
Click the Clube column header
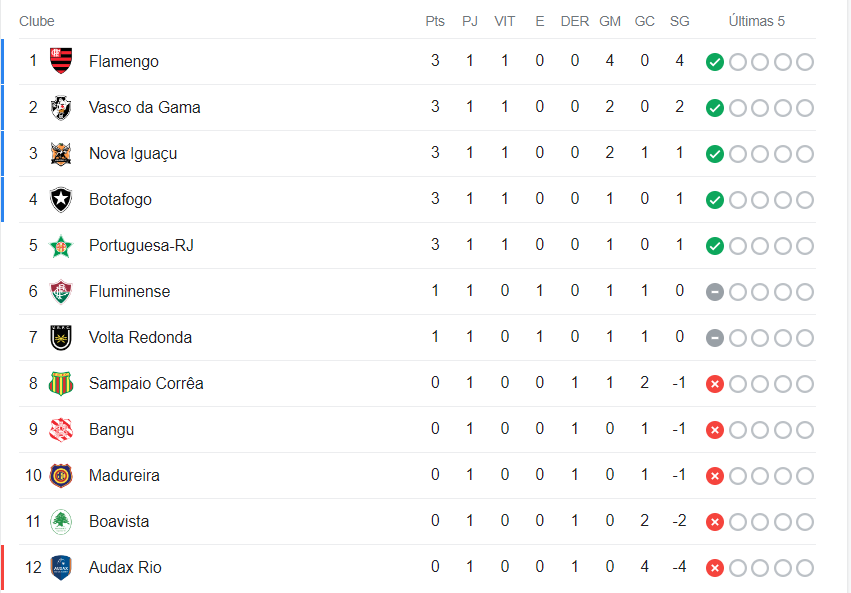coord(37,21)
